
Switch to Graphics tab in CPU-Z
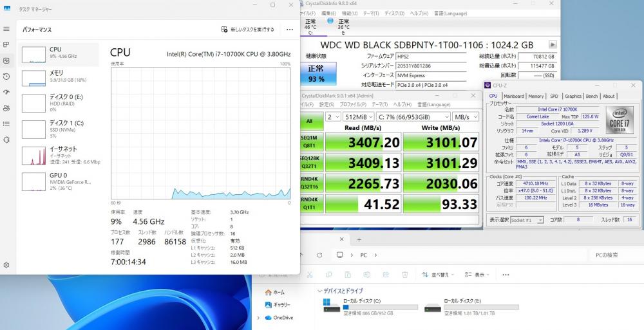tap(573, 96)
